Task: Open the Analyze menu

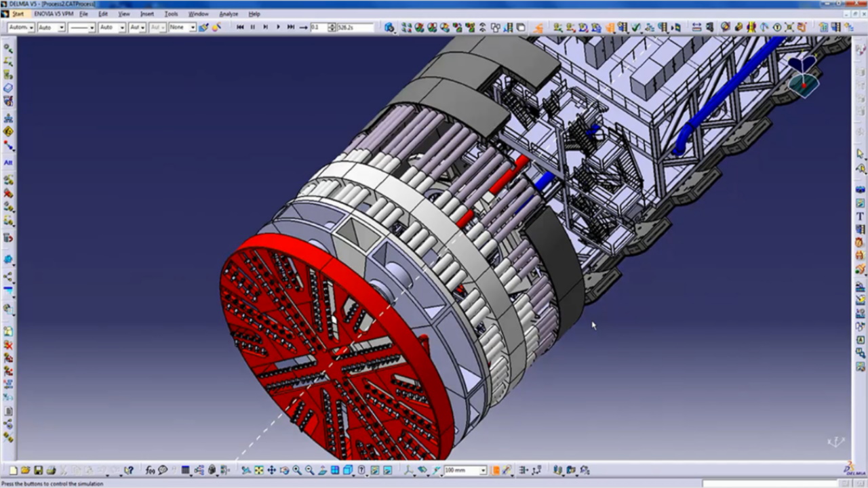Action: [229, 14]
